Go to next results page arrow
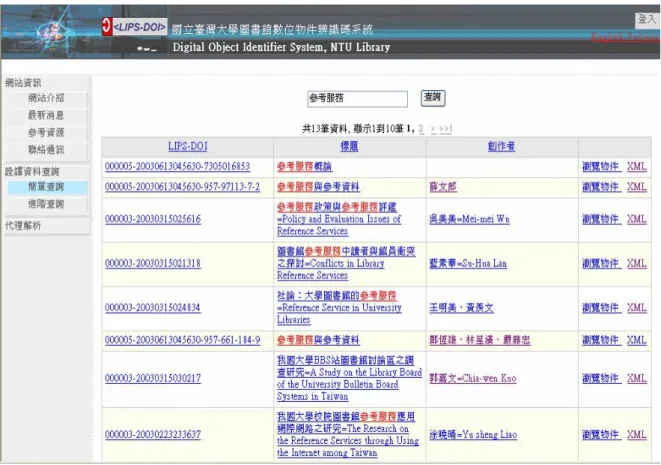This screenshot has height=465, width=661. point(433,129)
